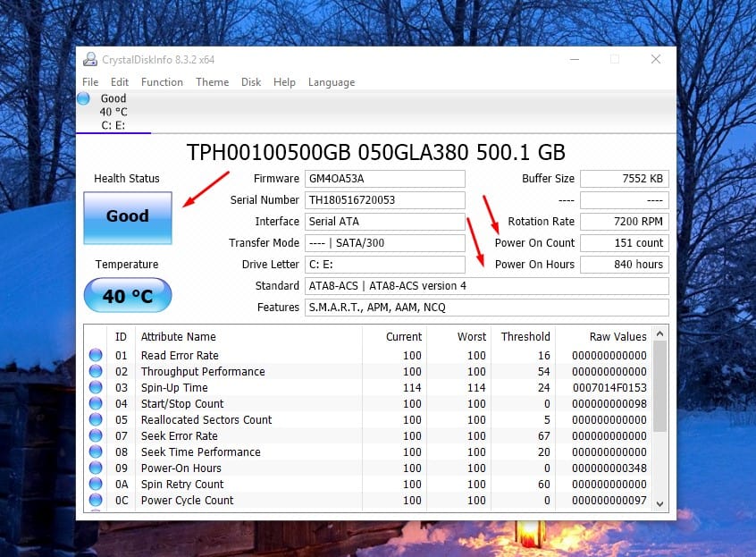This screenshot has width=756, height=557.
Task: Open the File menu
Action: (90, 82)
